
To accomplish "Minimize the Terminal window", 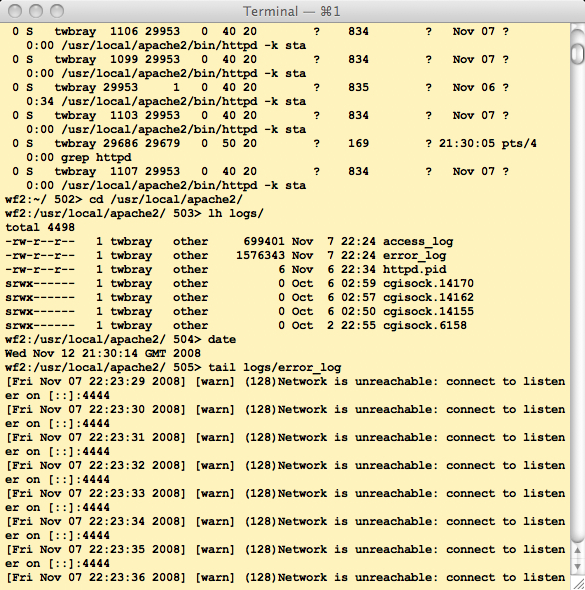I will pos(36,11).
